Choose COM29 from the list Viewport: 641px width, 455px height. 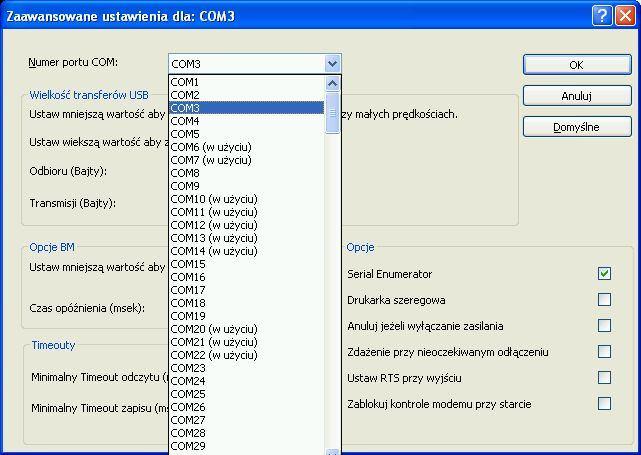pos(247,446)
